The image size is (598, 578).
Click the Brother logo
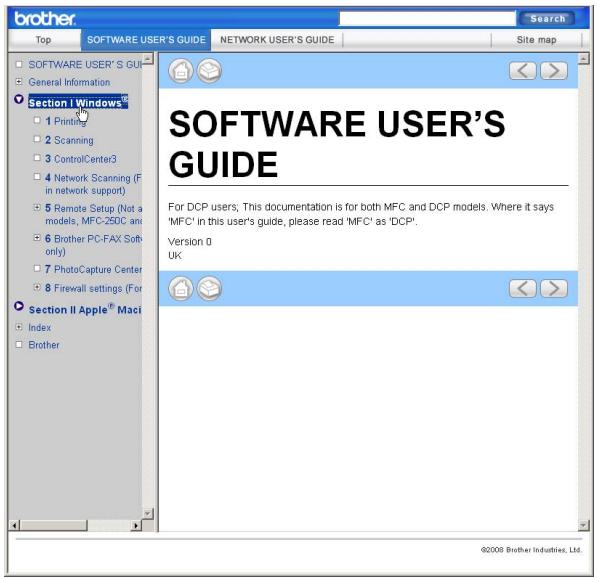click(x=45, y=19)
